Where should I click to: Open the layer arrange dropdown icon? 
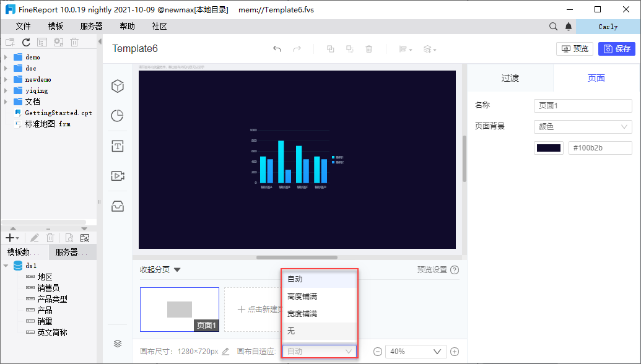coord(430,49)
